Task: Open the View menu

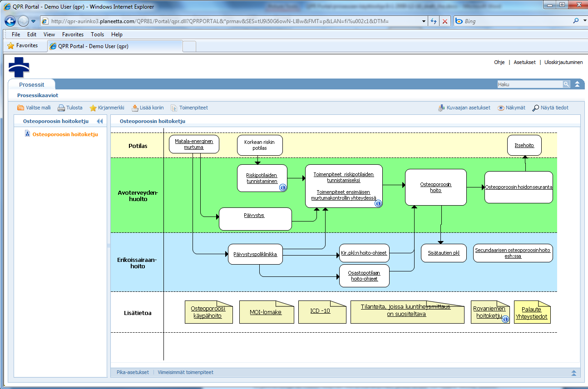Action: [x=49, y=34]
